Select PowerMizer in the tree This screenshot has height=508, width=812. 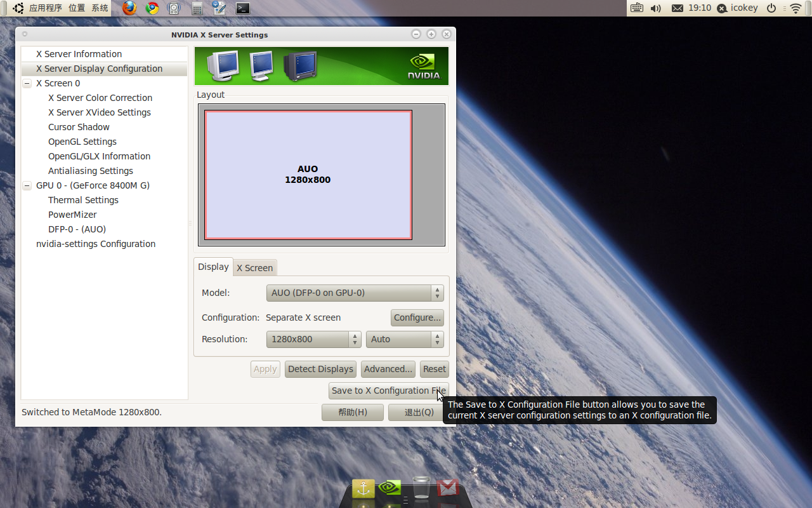[72, 215]
